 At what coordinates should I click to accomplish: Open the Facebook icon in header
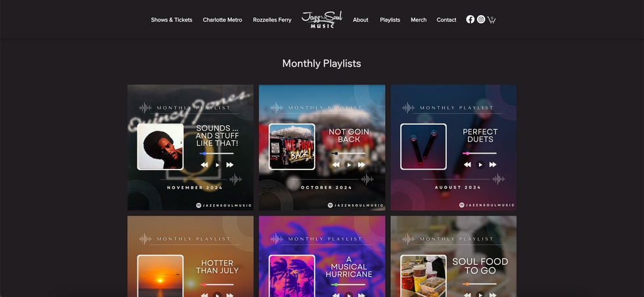pyautogui.click(x=471, y=19)
